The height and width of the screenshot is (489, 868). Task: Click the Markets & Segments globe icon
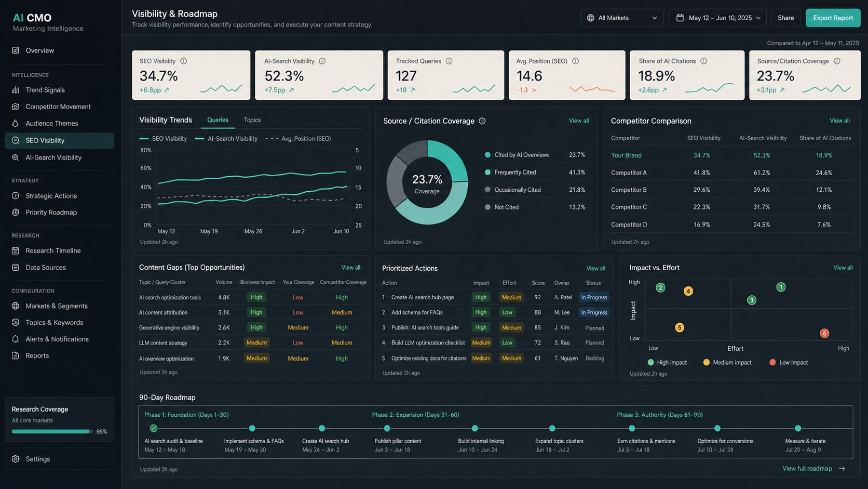16,306
